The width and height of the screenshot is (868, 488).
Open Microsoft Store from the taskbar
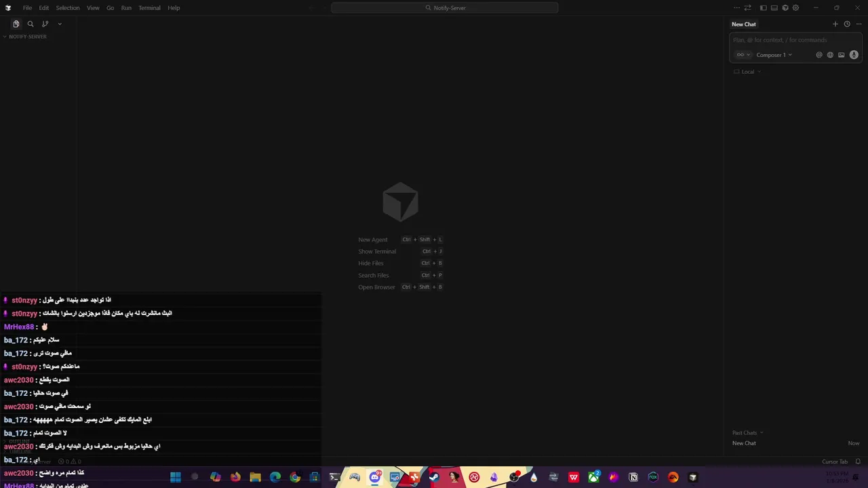click(315, 477)
